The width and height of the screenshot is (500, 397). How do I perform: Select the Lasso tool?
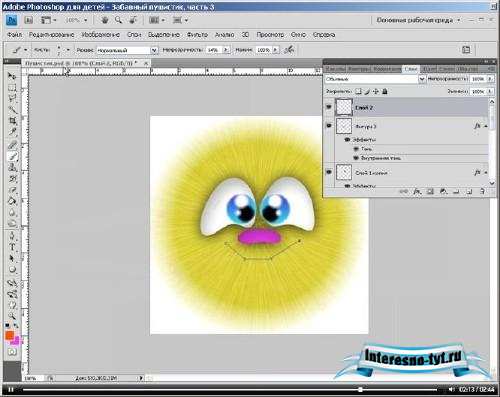(12, 99)
